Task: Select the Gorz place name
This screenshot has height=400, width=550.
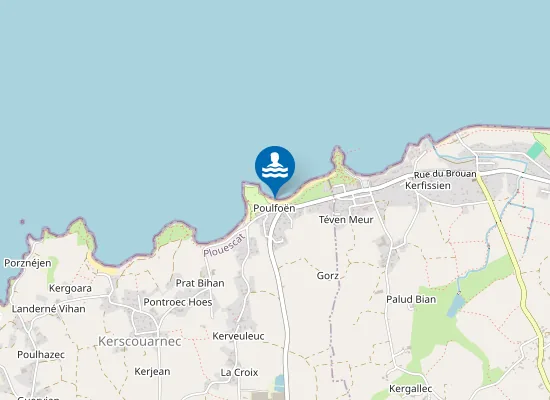Action: (328, 276)
